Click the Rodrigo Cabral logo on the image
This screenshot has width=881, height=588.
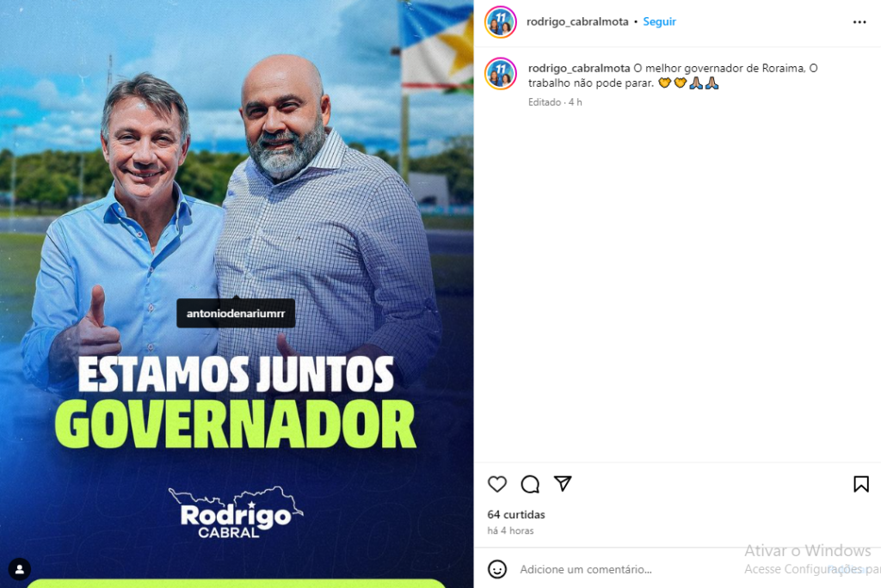(236, 512)
